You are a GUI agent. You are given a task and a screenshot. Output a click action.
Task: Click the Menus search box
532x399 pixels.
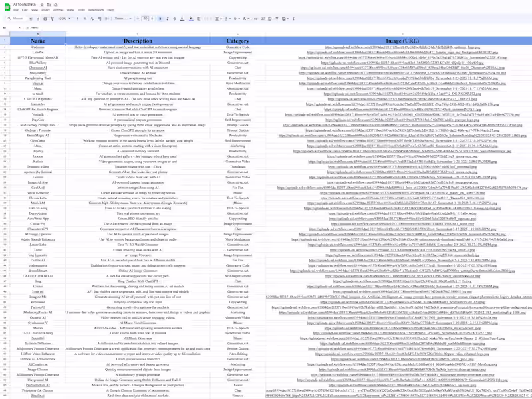tap(15, 19)
